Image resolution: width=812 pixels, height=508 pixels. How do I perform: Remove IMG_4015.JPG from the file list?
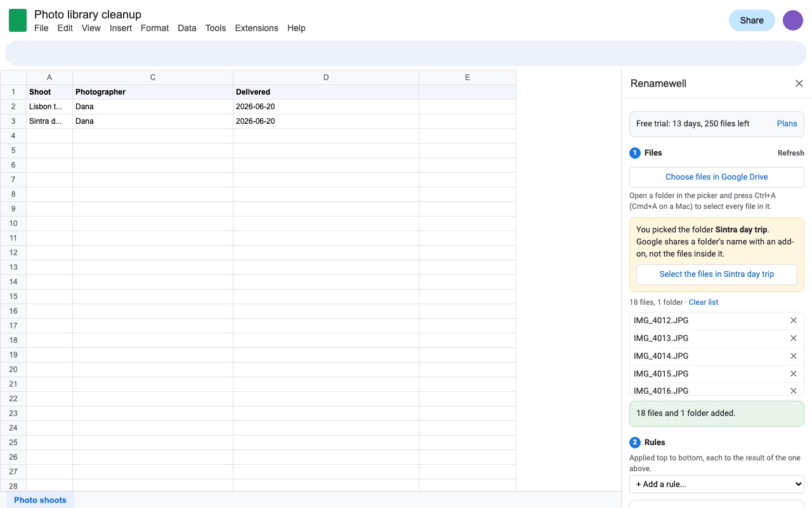click(x=794, y=374)
